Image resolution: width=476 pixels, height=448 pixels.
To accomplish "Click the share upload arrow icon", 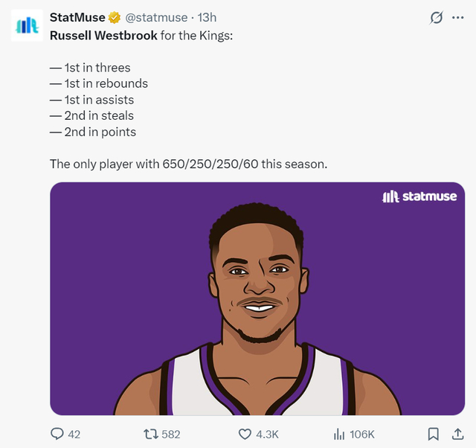I will point(457,434).
